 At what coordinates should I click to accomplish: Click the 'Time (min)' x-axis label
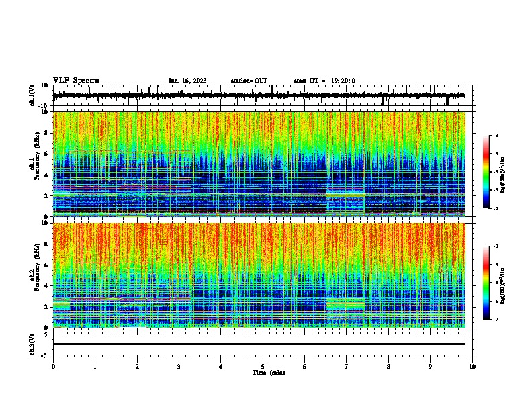[x=269, y=373]
